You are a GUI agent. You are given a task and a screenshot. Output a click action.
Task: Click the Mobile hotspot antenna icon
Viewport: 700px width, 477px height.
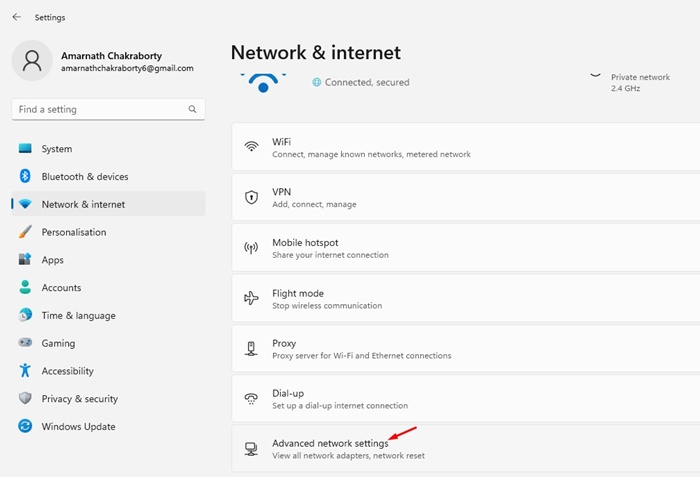[251, 247]
